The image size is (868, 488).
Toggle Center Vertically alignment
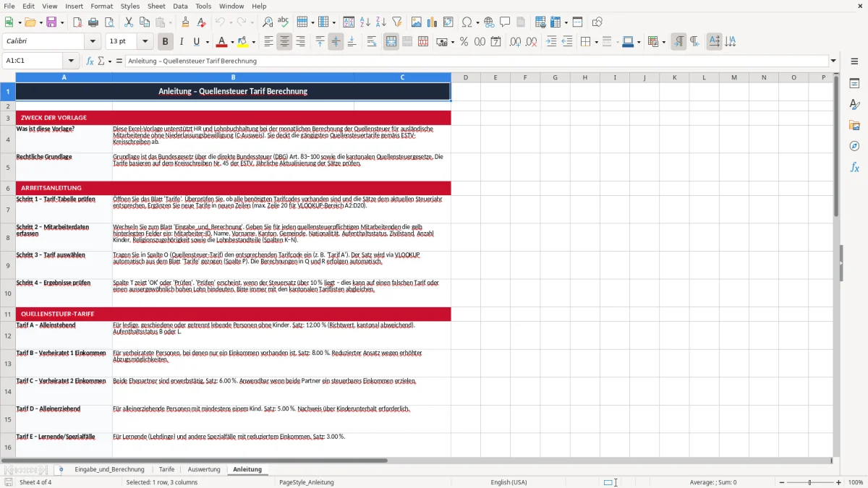336,42
